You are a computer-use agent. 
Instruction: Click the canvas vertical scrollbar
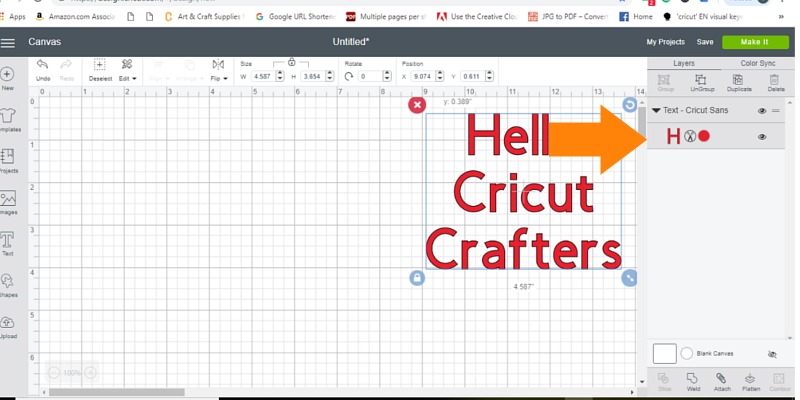coord(642,120)
